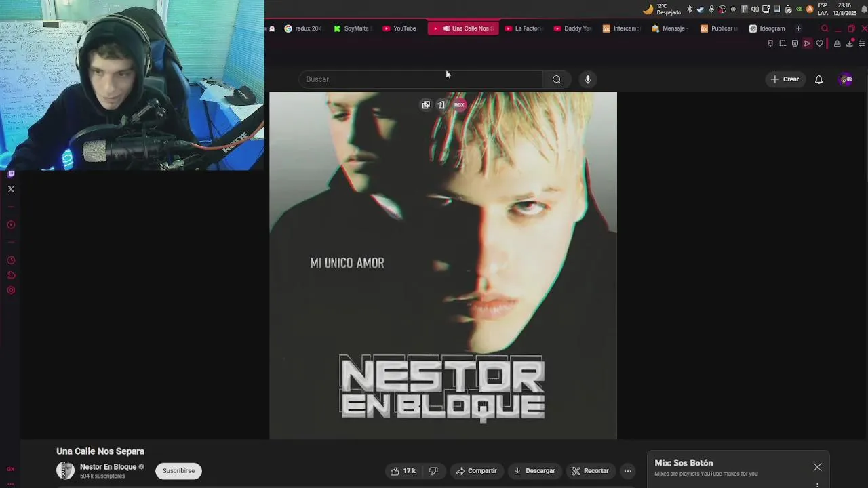Click the speaker volume icon in system tray
The width and height of the screenshot is (868, 488).
[755, 9]
